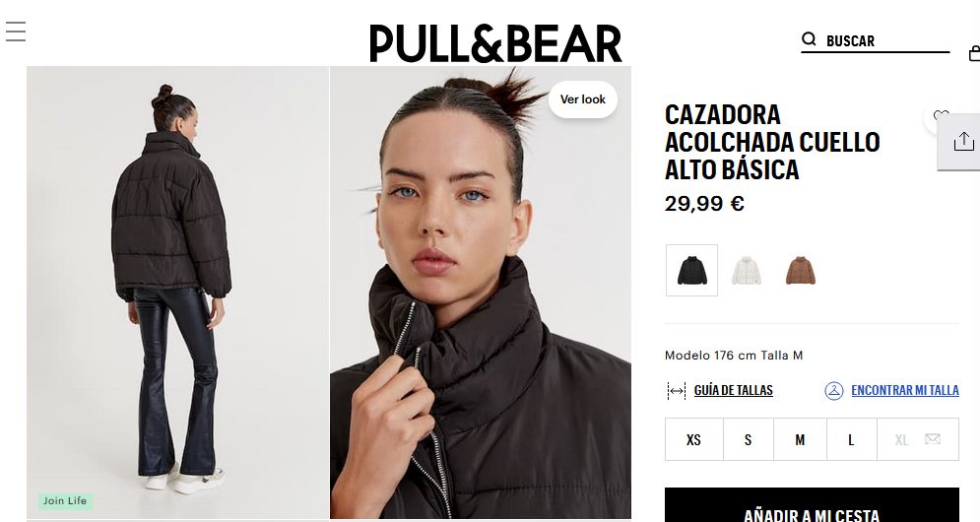Click the Ver look button

582,99
